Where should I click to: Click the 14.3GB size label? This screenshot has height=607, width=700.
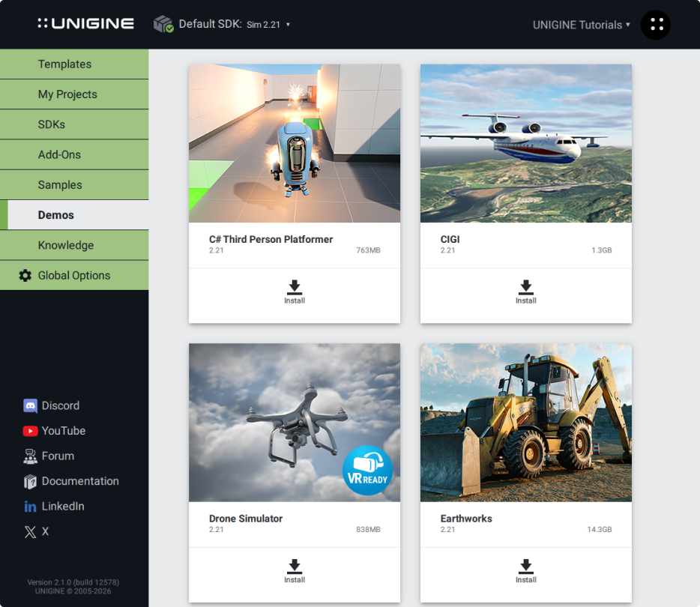(599, 529)
